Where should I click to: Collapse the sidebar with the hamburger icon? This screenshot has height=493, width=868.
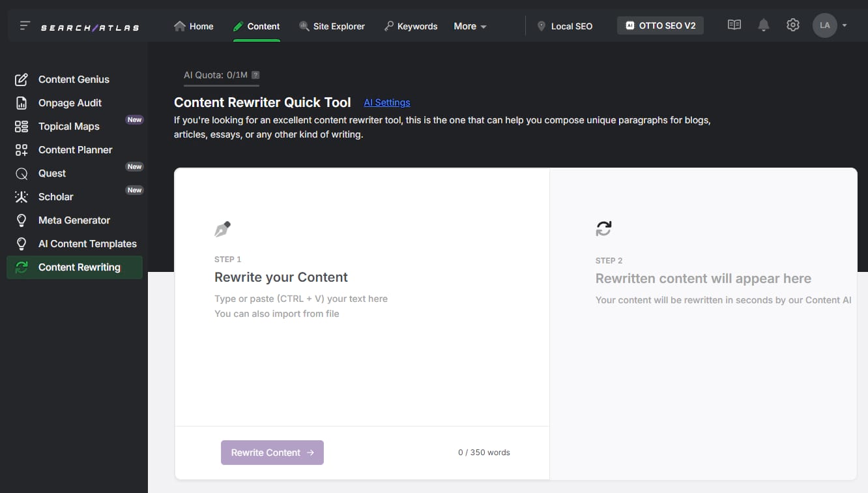point(23,25)
